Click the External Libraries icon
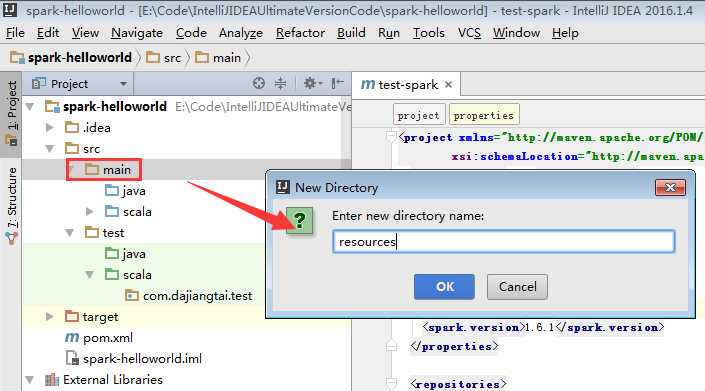 [52, 380]
